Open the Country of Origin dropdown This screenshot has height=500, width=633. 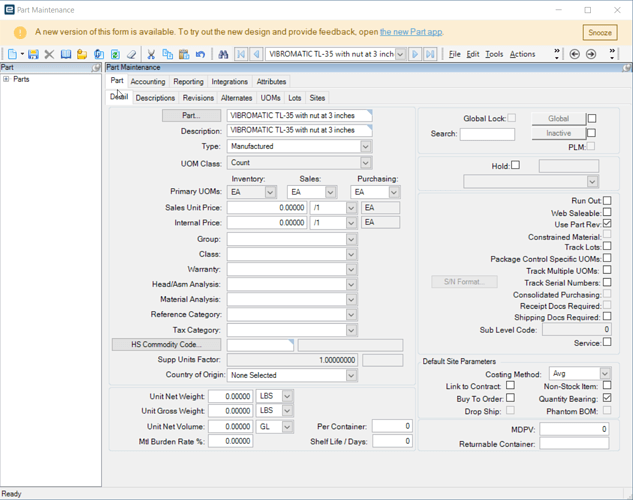coord(351,375)
